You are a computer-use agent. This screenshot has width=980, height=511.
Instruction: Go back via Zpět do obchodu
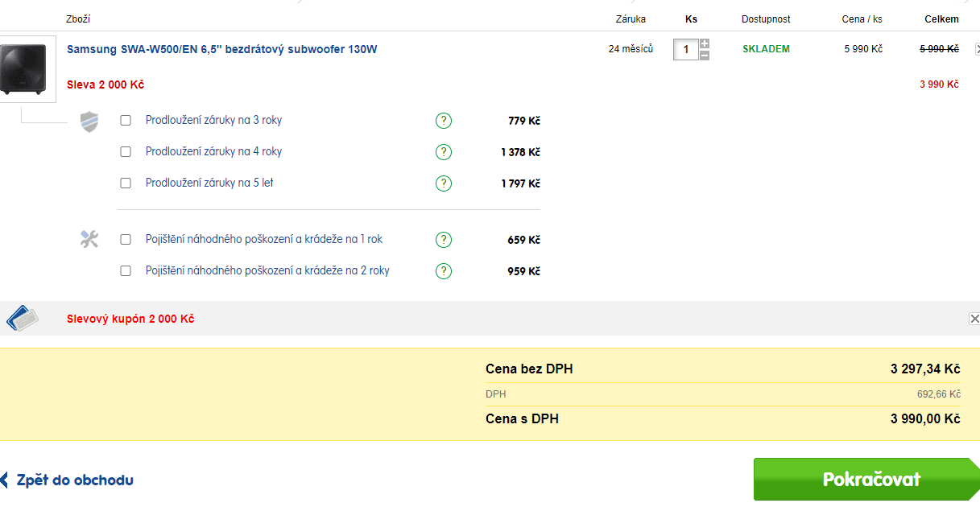pyautogui.click(x=68, y=480)
